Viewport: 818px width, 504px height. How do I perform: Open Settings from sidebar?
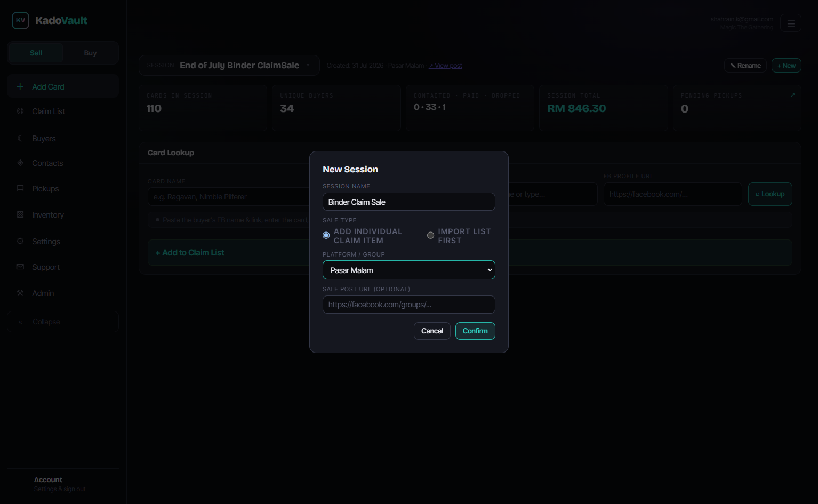point(63,242)
